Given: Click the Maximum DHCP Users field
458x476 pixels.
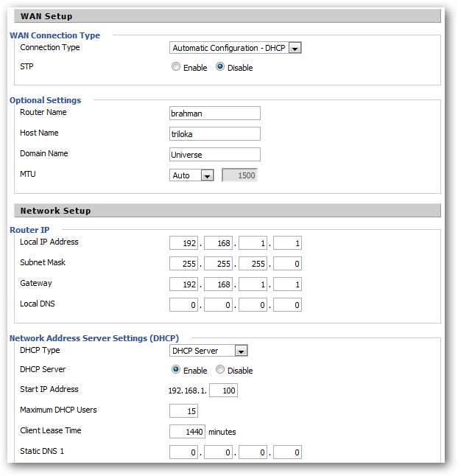Looking at the screenshot, I should [x=183, y=411].
